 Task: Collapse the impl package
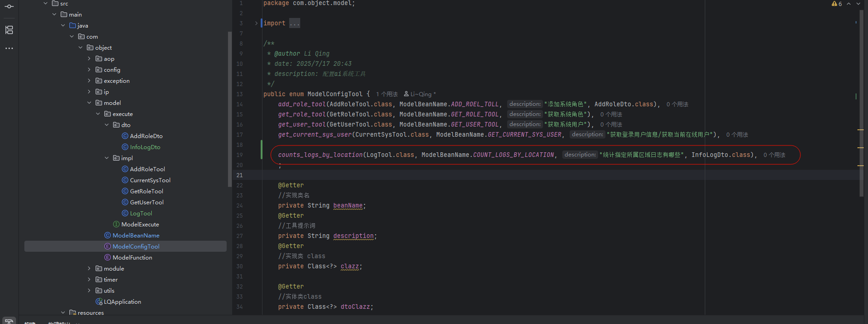click(x=107, y=158)
